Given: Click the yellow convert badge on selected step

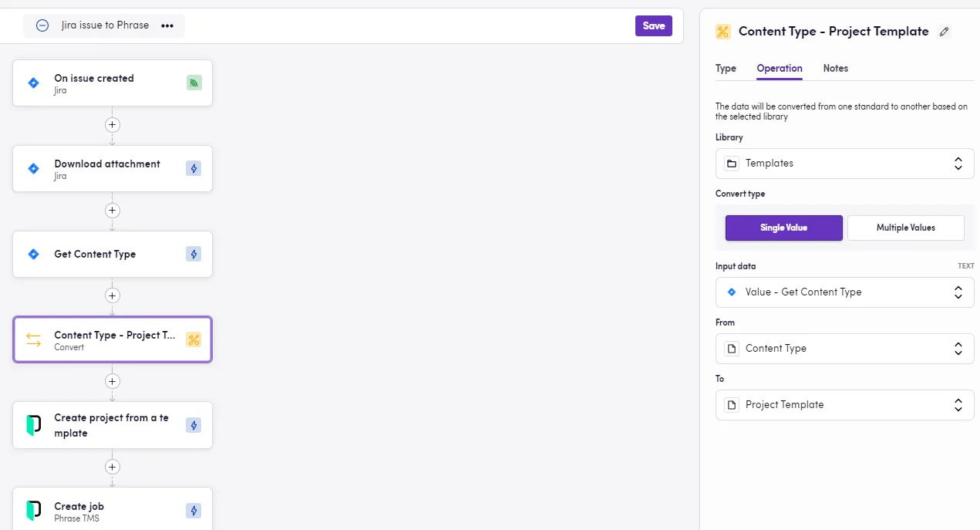Looking at the screenshot, I should click(x=194, y=339).
